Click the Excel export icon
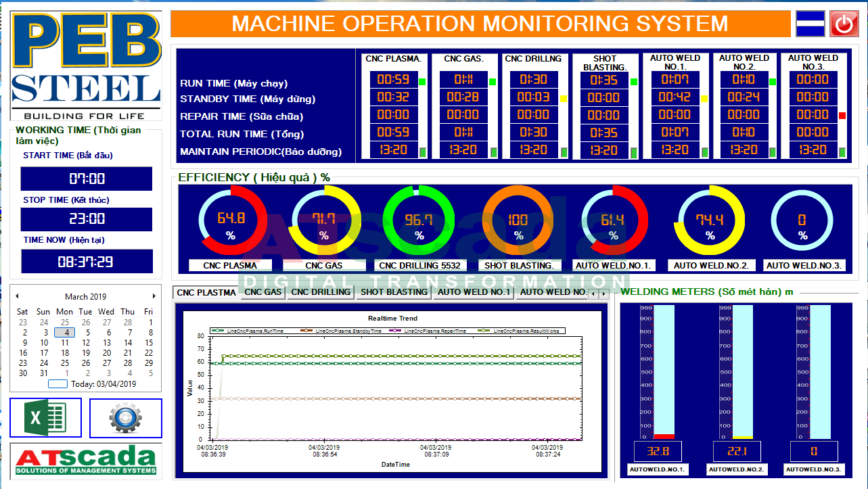This screenshot has width=868, height=489. point(45,418)
